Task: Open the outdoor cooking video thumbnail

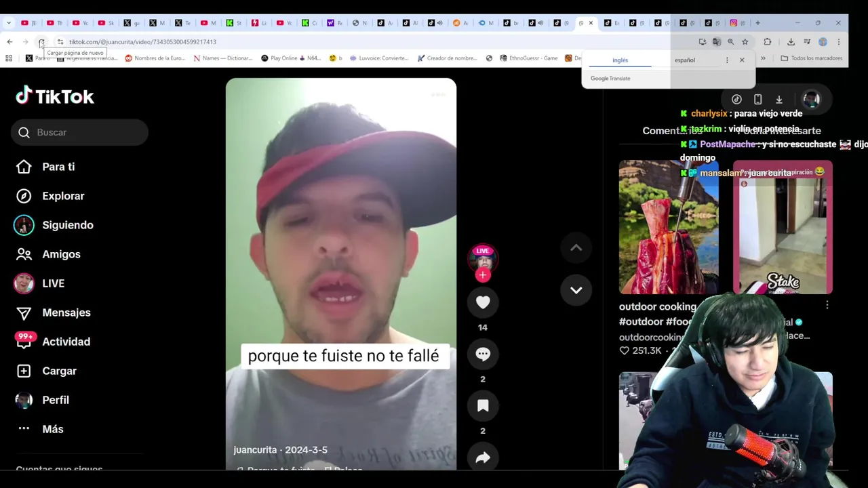Action: pyautogui.click(x=669, y=227)
